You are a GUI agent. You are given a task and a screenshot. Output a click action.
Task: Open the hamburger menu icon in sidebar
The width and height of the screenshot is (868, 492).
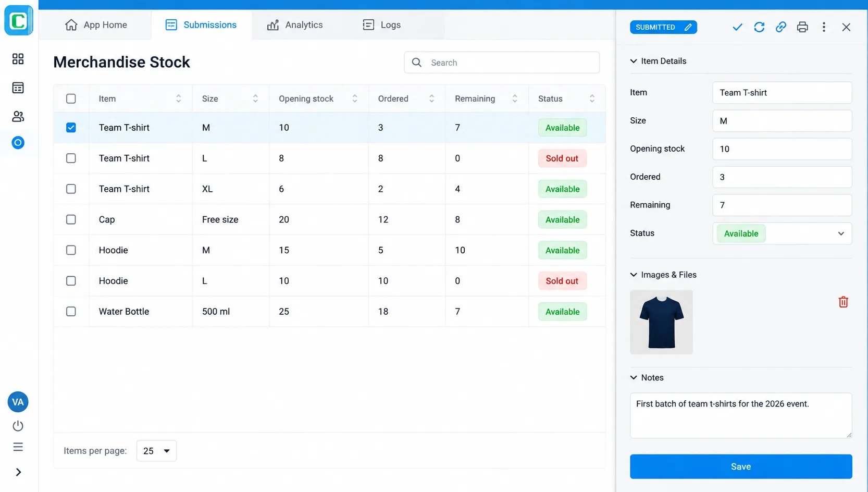coord(18,447)
